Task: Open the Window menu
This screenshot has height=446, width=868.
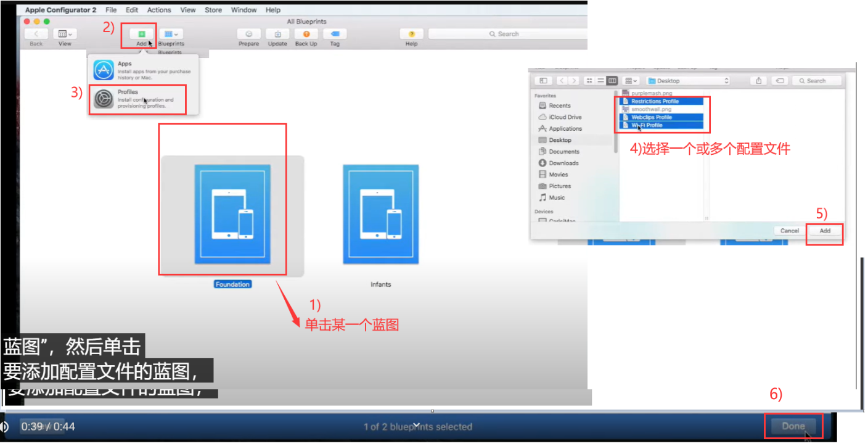Action: (244, 10)
